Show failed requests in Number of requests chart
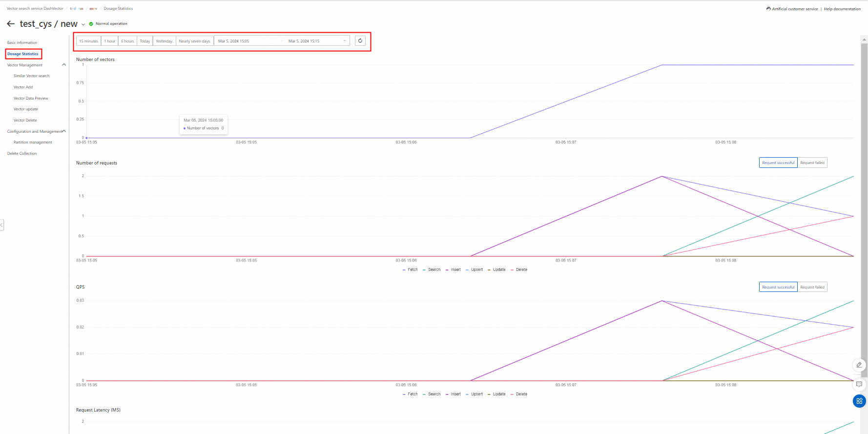This screenshot has height=434, width=868. (x=812, y=163)
